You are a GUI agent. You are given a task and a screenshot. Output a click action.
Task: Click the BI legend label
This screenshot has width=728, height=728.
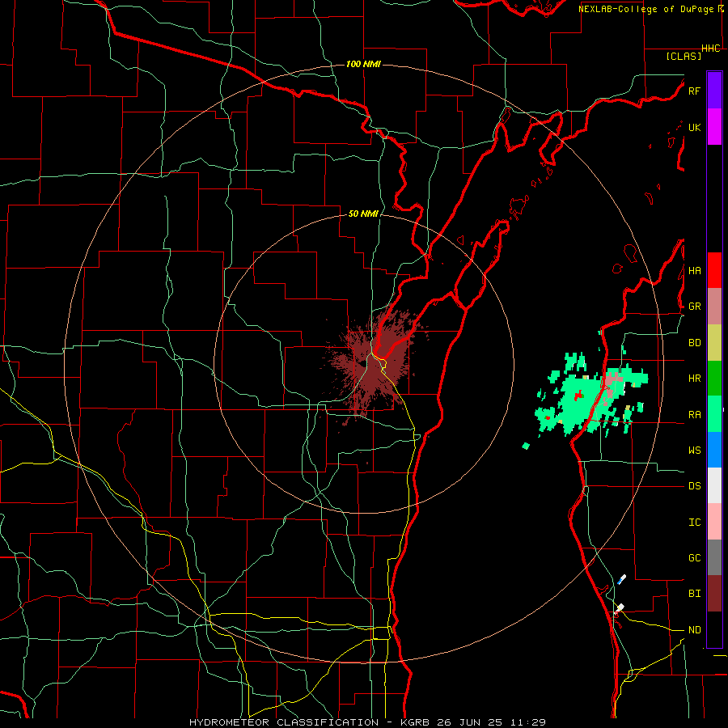(694, 594)
